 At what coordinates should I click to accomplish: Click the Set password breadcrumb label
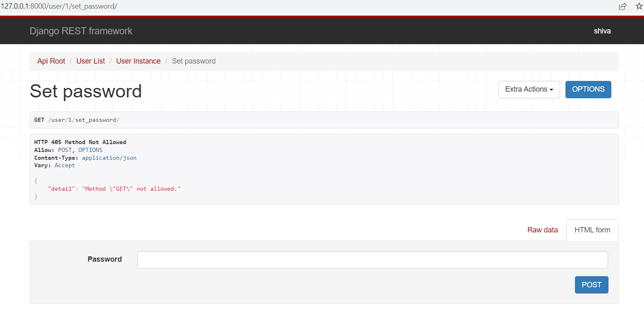[193, 61]
